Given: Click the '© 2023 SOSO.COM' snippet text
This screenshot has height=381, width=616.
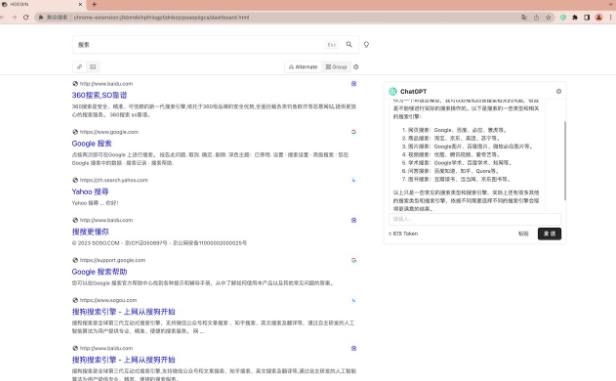Looking at the screenshot, I should click(x=159, y=243).
